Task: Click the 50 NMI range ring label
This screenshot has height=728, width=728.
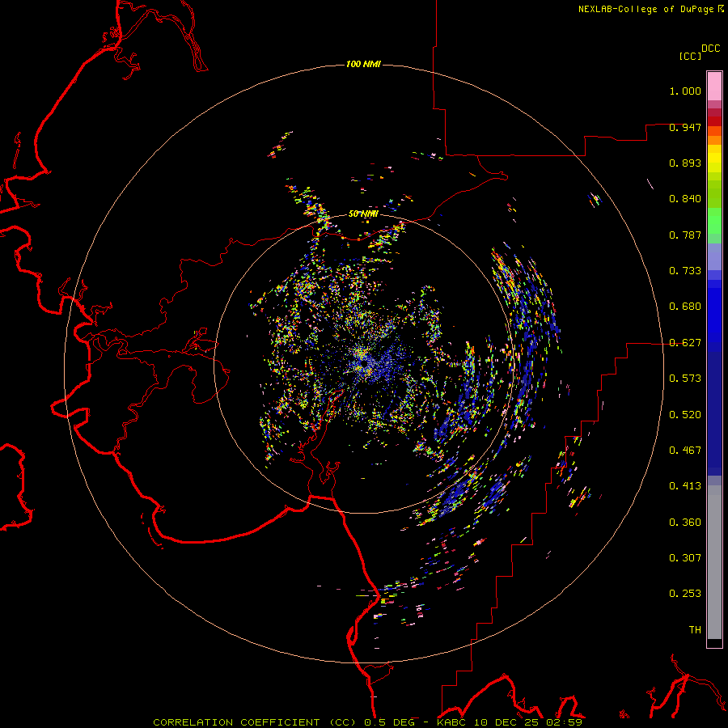Action: pyautogui.click(x=363, y=214)
